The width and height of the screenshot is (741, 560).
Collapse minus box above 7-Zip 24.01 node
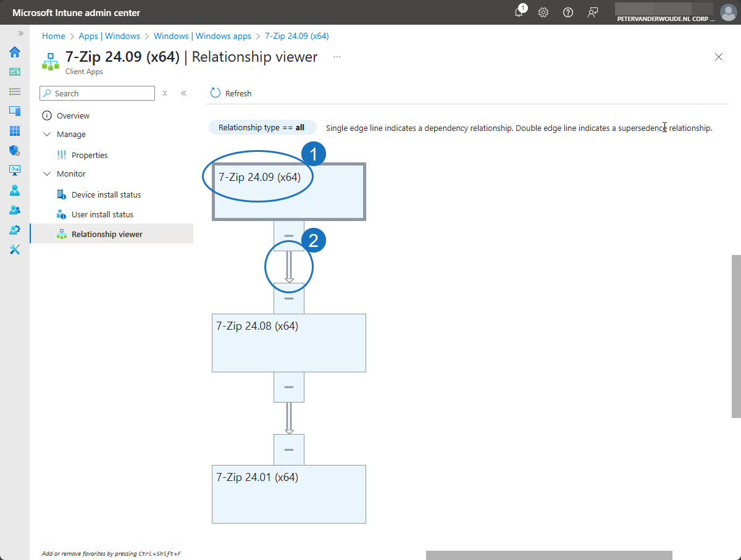(x=289, y=450)
